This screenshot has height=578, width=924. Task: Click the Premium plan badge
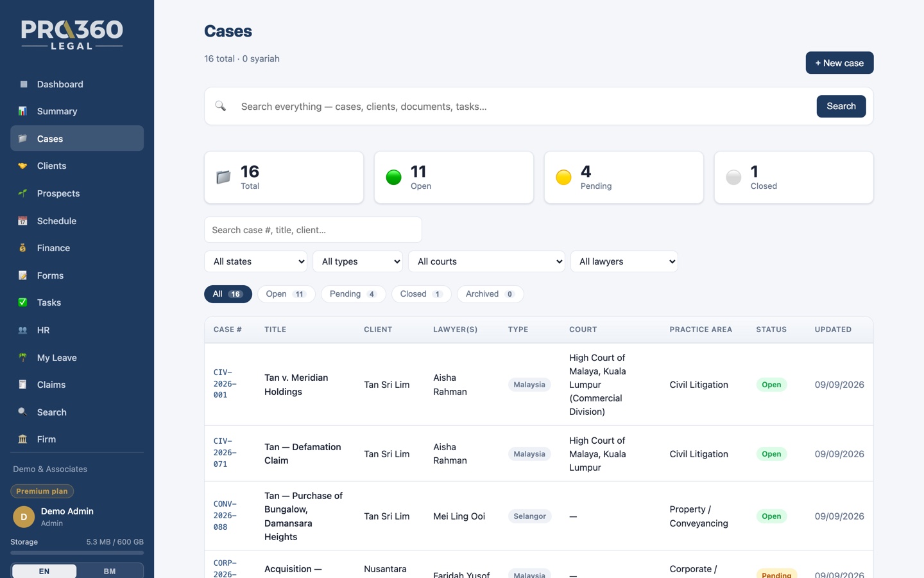[42, 491]
